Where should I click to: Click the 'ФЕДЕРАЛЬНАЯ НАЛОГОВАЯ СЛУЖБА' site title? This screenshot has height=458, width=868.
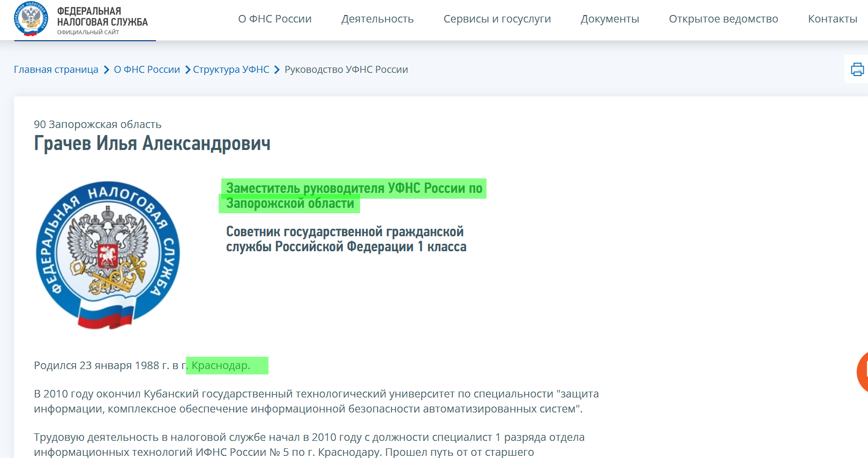click(102, 17)
